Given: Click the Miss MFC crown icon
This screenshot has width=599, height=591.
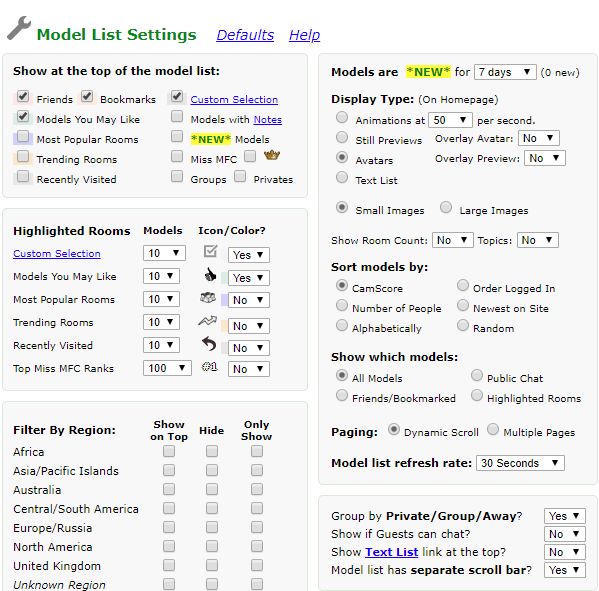Looking at the screenshot, I should (272, 155).
